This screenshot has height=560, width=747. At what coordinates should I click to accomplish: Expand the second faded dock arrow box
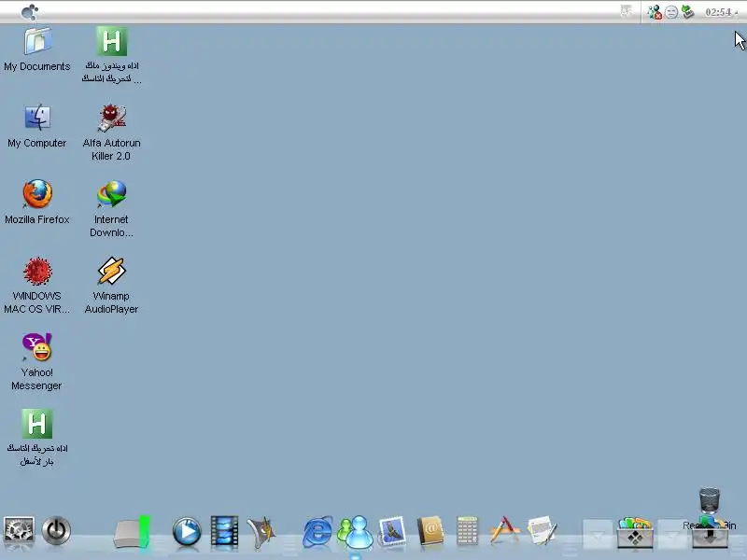click(672, 534)
